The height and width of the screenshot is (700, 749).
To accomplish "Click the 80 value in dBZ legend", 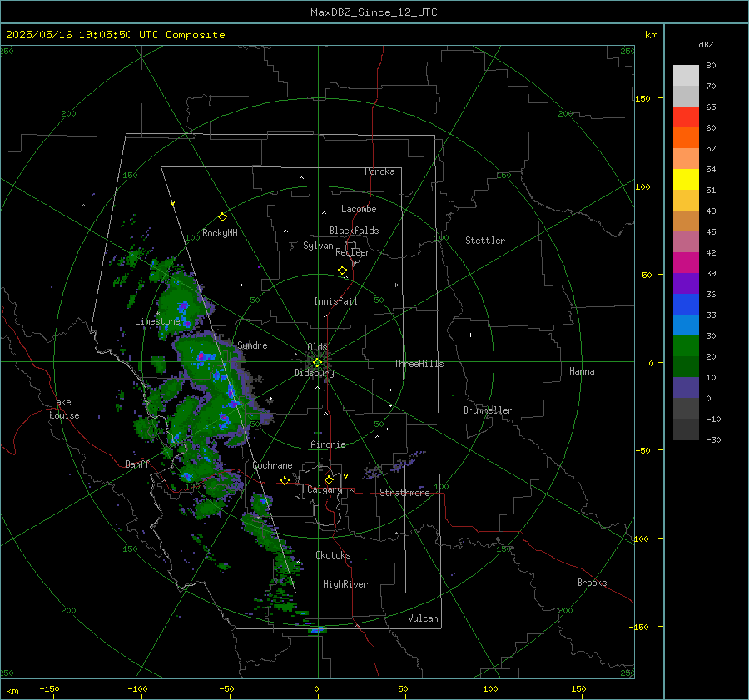I will click(711, 66).
